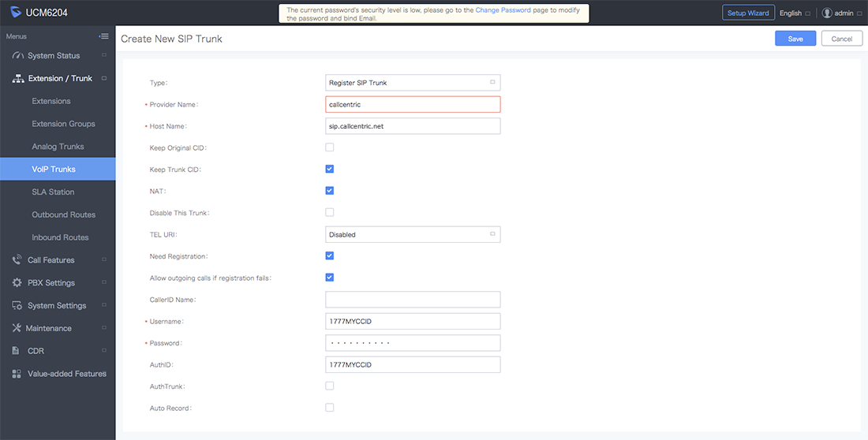Click the PBX Settings gear icon
The image size is (868, 440).
click(17, 283)
